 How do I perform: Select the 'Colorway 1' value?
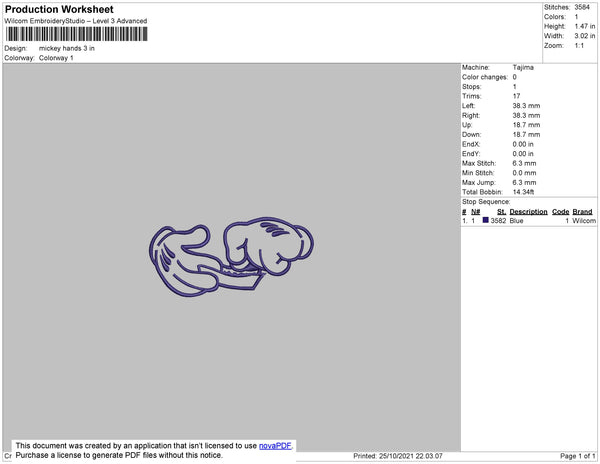coord(56,58)
